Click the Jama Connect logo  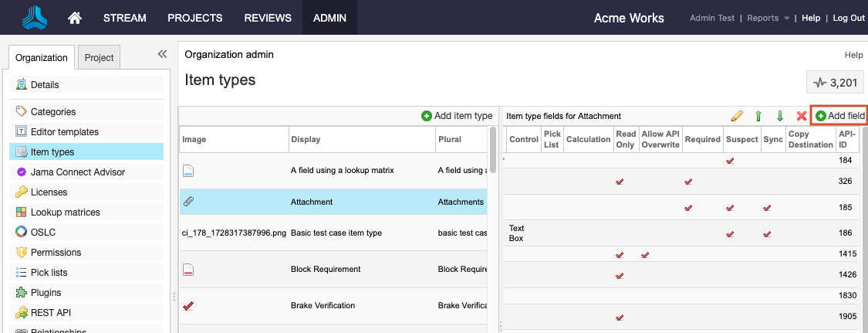(x=35, y=17)
